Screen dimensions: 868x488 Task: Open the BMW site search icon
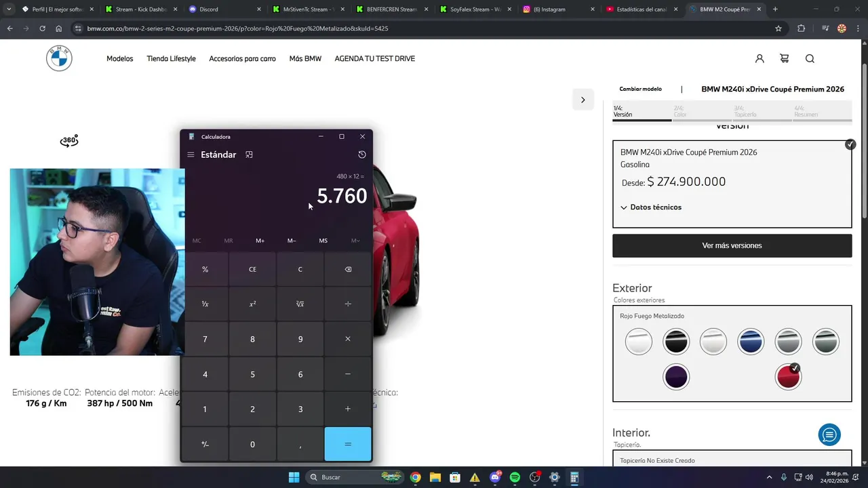point(810,58)
